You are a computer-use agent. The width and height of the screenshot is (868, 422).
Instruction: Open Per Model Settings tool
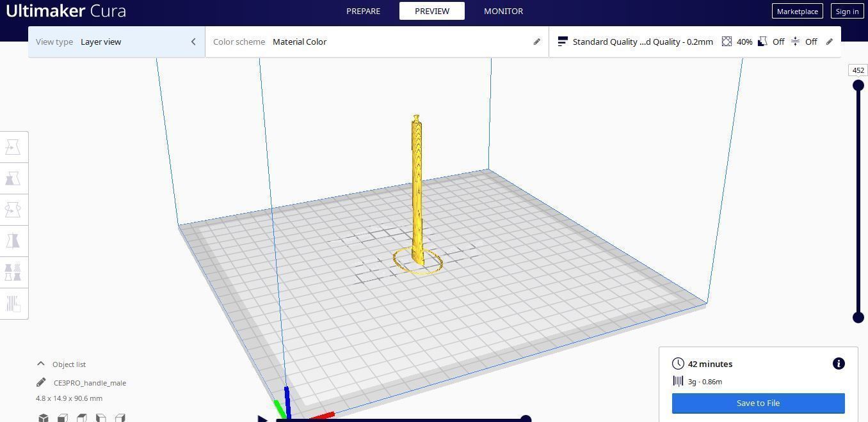point(13,272)
